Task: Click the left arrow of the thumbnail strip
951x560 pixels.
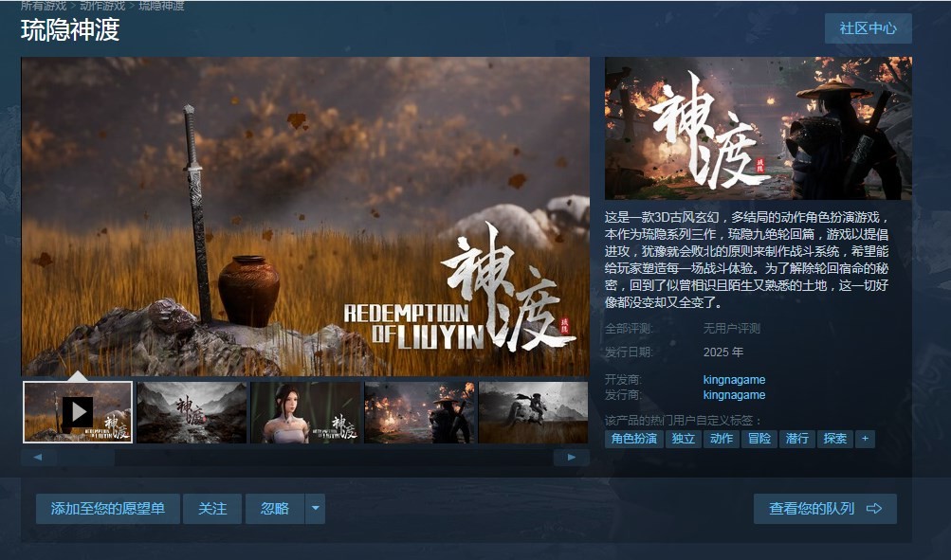Action: [x=38, y=458]
